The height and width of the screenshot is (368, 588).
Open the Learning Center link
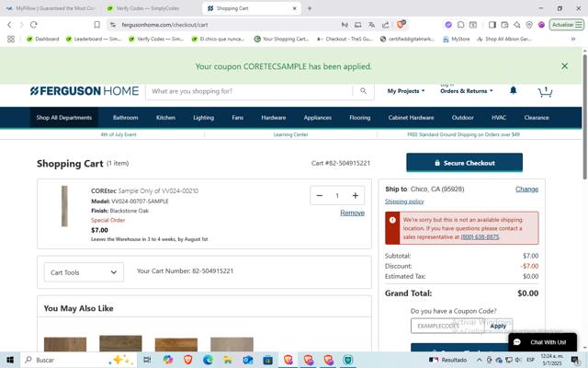(290, 134)
